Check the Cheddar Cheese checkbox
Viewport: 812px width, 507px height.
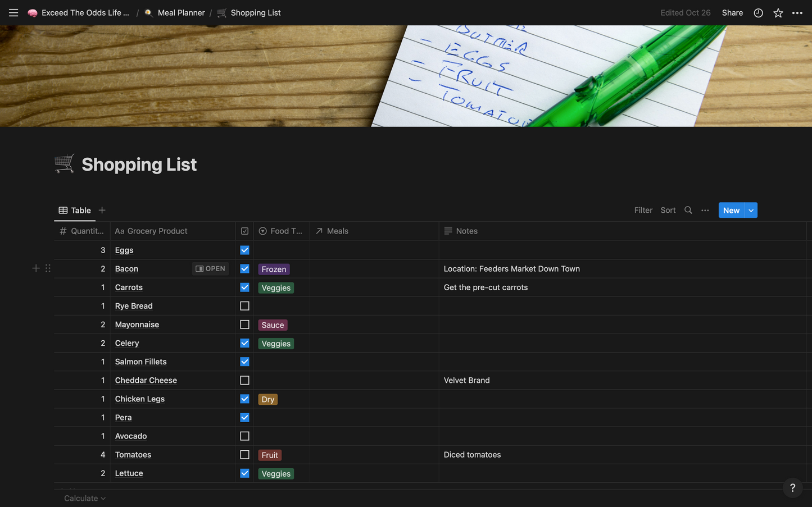point(244,380)
